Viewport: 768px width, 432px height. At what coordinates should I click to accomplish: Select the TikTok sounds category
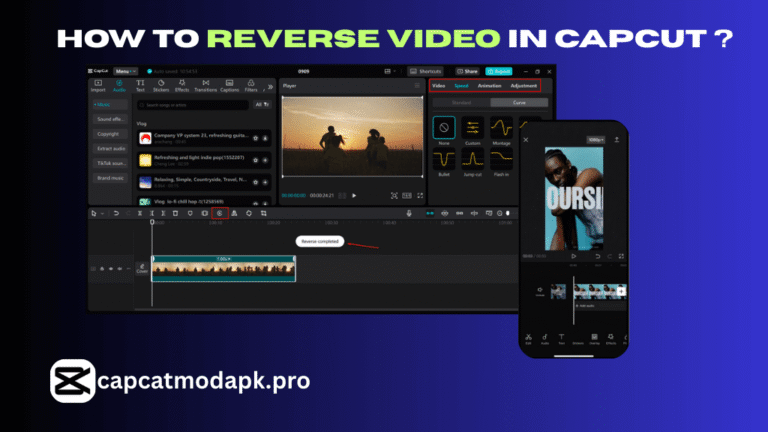(x=110, y=163)
